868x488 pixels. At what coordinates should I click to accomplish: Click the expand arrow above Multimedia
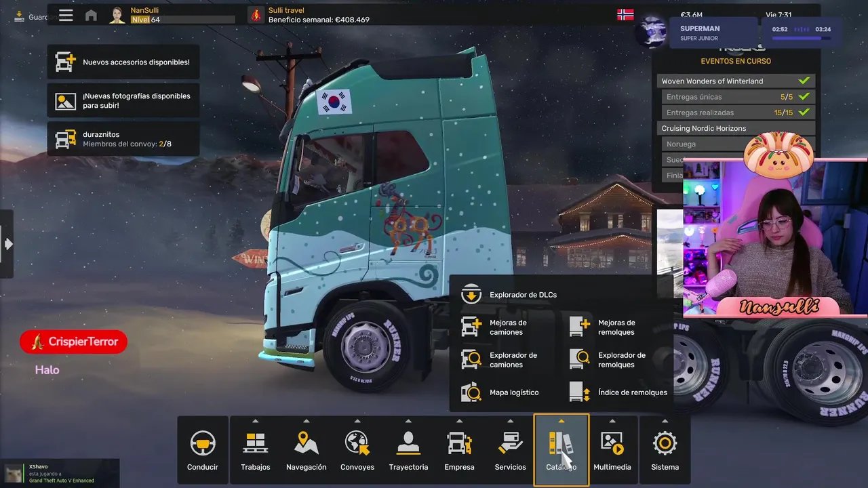[612, 421]
